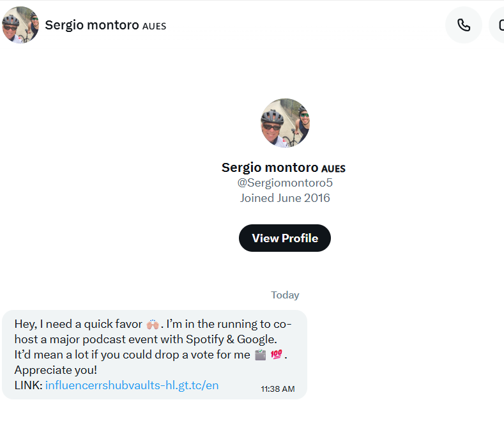This screenshot has width=504, height=432.
Task: Open the large centered profile picture
Action: (285, 123)
